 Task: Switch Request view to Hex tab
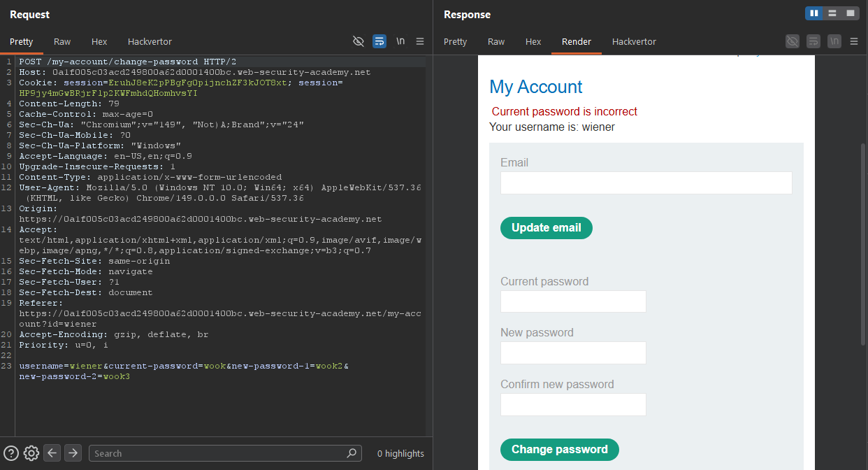pyautogui.click(x=99, y=41)
